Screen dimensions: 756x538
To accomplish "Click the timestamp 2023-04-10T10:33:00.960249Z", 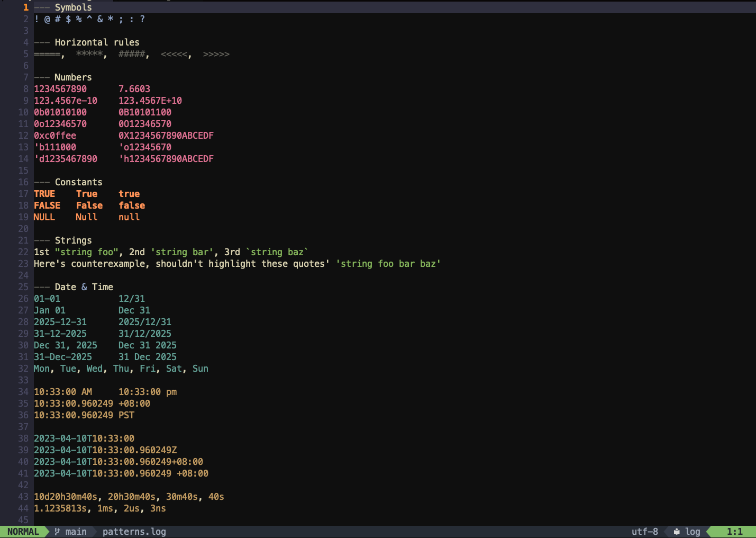I will [105, 450].
